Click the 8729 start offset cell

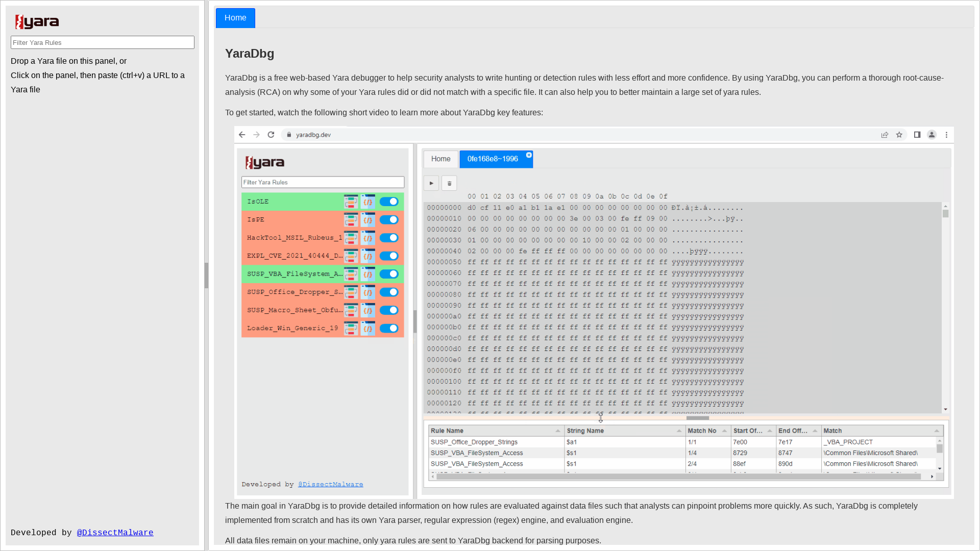point(753,453)
